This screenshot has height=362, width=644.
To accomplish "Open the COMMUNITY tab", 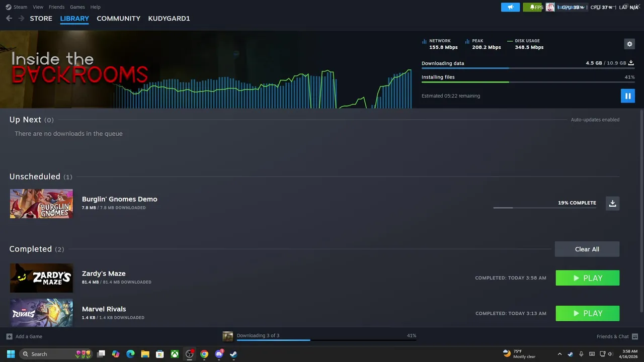I will (x=118, y=19).
